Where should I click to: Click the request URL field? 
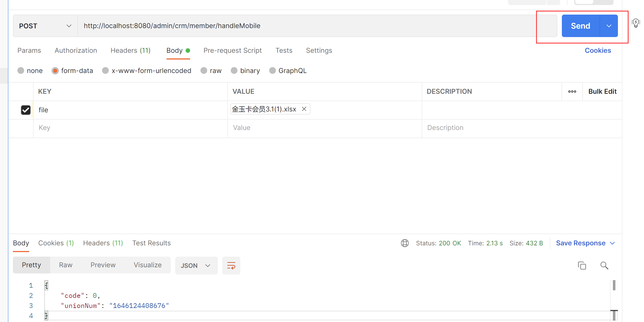tap(308, 26)
